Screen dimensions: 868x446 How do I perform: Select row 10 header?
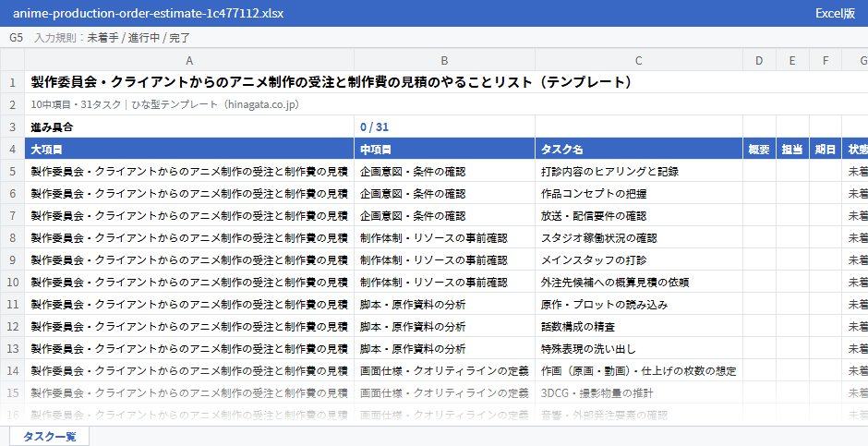tap(12, 282)
